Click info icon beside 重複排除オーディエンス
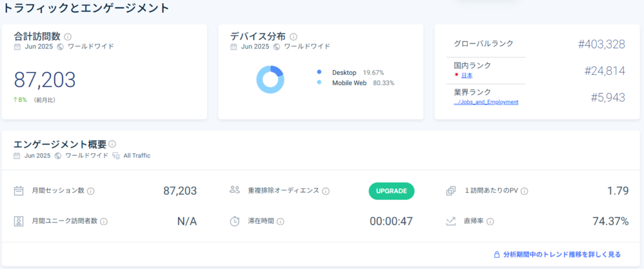The width and height of the screenshot is (644, 269). pyautogui.click(x=326, y=192)
